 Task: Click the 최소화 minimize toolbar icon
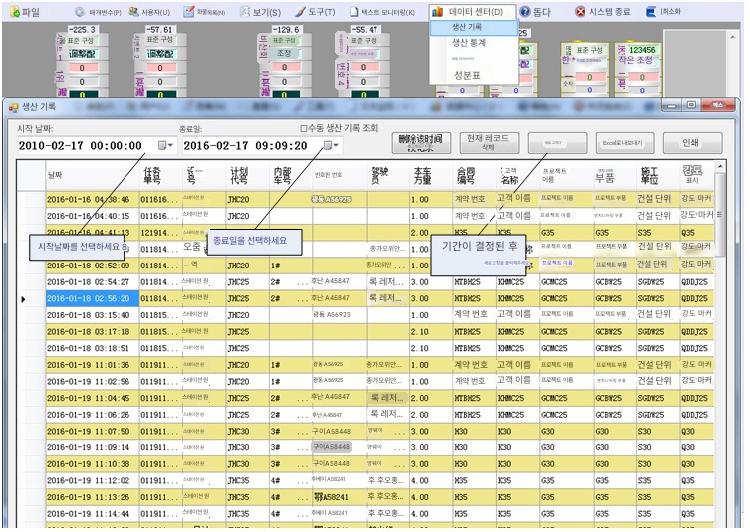(x=651, y=12)
